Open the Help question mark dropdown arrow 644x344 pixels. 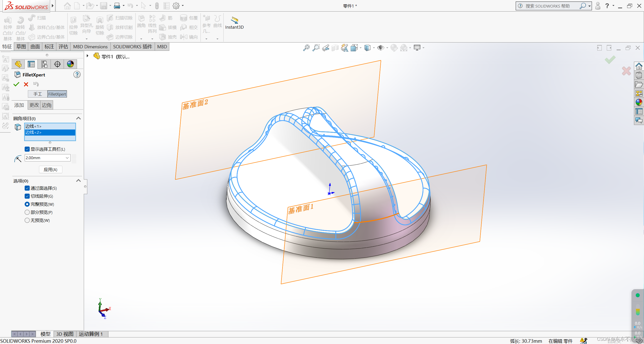coord(613,6)
